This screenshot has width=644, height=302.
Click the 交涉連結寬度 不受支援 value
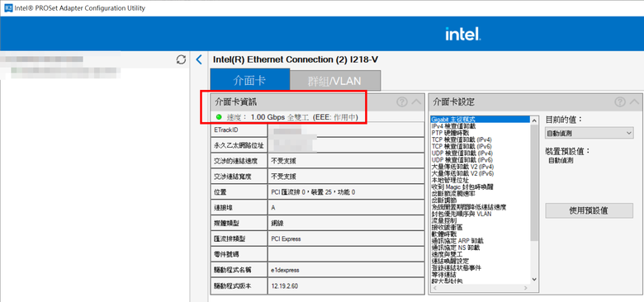pyautogui.click(x=283, y=177)
